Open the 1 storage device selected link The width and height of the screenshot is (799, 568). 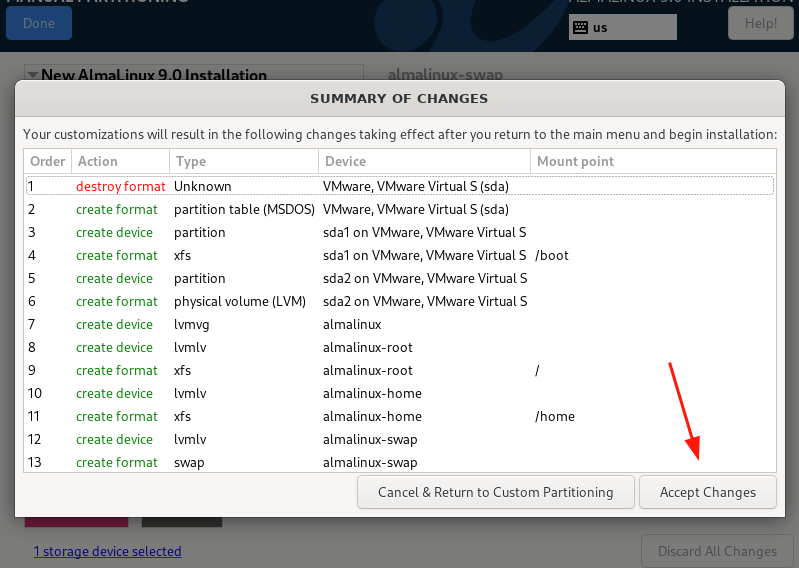108,551
